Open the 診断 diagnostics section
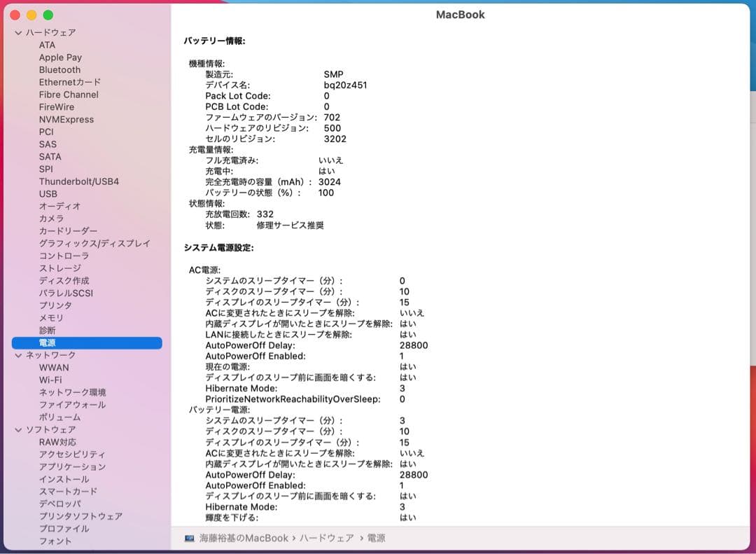 coord(47,330)
